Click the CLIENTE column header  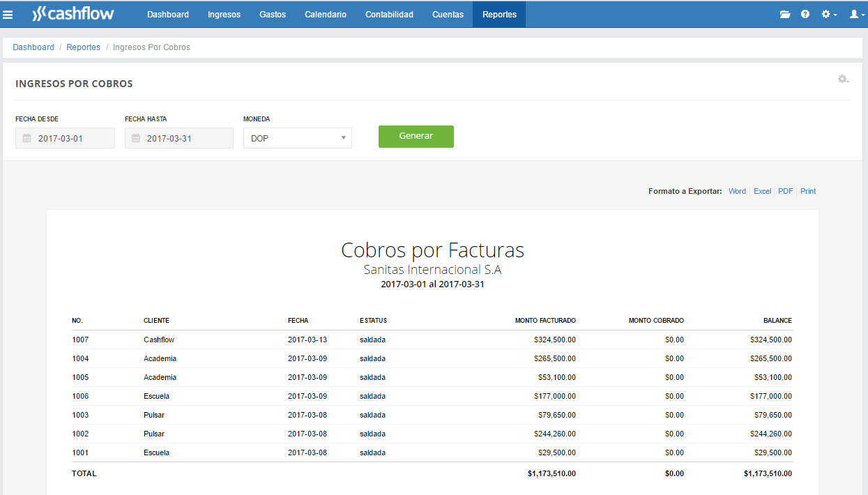point(157,321)
